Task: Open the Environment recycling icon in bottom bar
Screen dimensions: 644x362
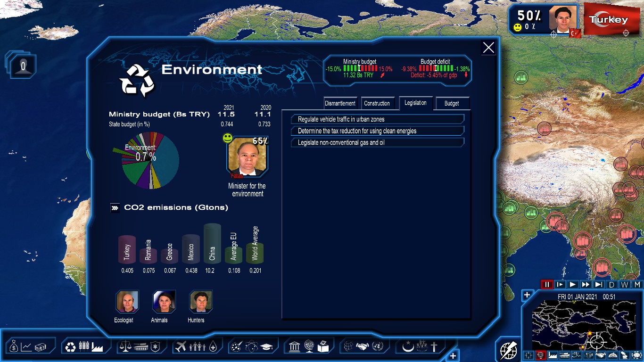Action: [x=70, y=347]
